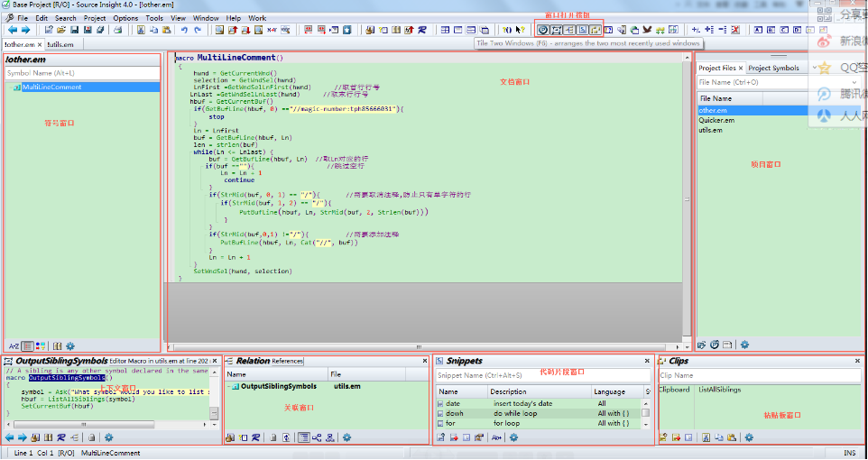The height and width of the screenshot is (460, 868).
Task: Switch to the utils.em file tab
Action: tap(60, 43)
